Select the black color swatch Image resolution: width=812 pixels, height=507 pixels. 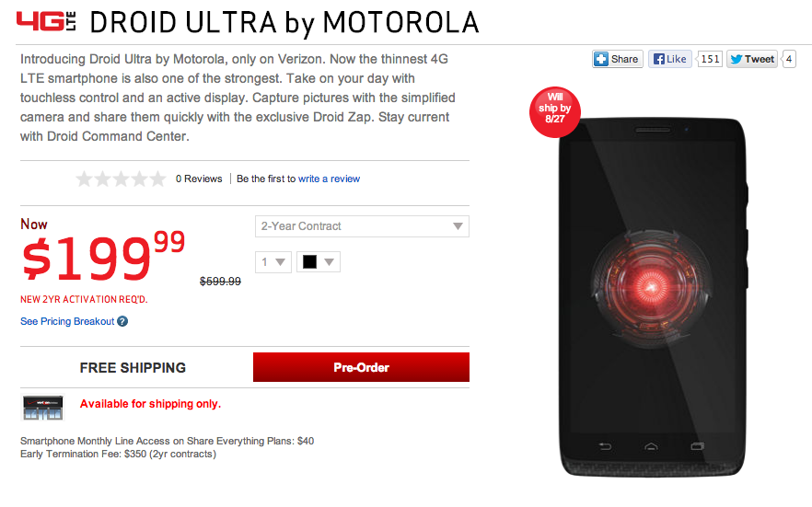click(309, 261)
